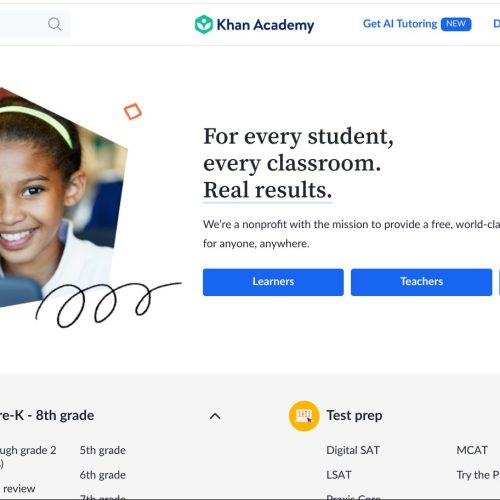Click the search magnifier icon
The image size is (500, 500).
pyautogui.click(x=55, y=24)
